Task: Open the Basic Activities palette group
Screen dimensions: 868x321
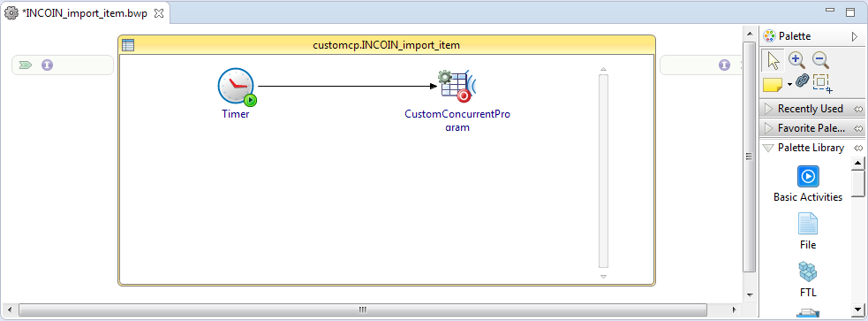Action: point(808,184)
